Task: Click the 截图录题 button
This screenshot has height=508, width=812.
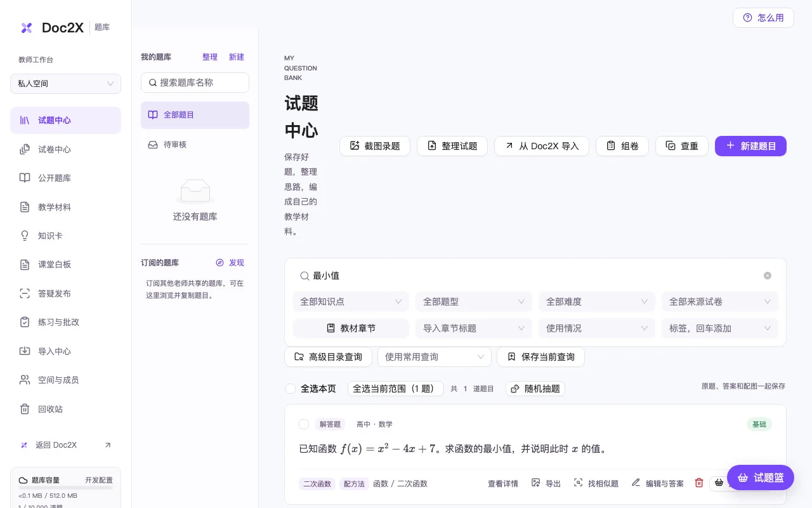Action: pos(375,146)
